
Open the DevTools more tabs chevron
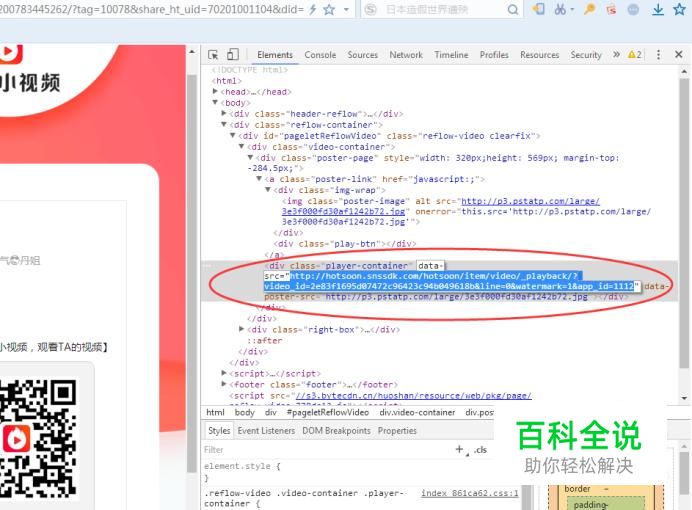tap(617, 54)
